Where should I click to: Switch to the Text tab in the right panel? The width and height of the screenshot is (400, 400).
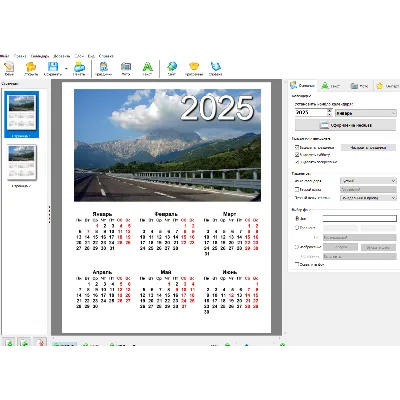(331, 86)
